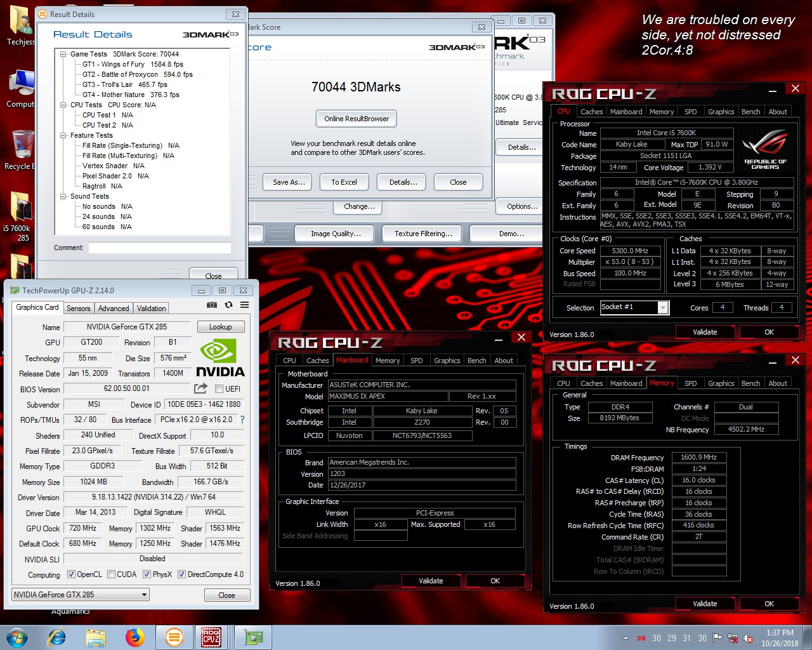Open the clock showing 1:37 PM
Image resolution: width=812 pixels, height=650 pixels.
click(780, 638)
